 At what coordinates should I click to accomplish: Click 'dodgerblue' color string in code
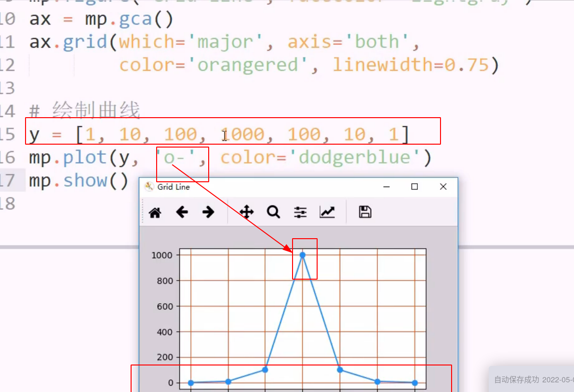point(354,158)
